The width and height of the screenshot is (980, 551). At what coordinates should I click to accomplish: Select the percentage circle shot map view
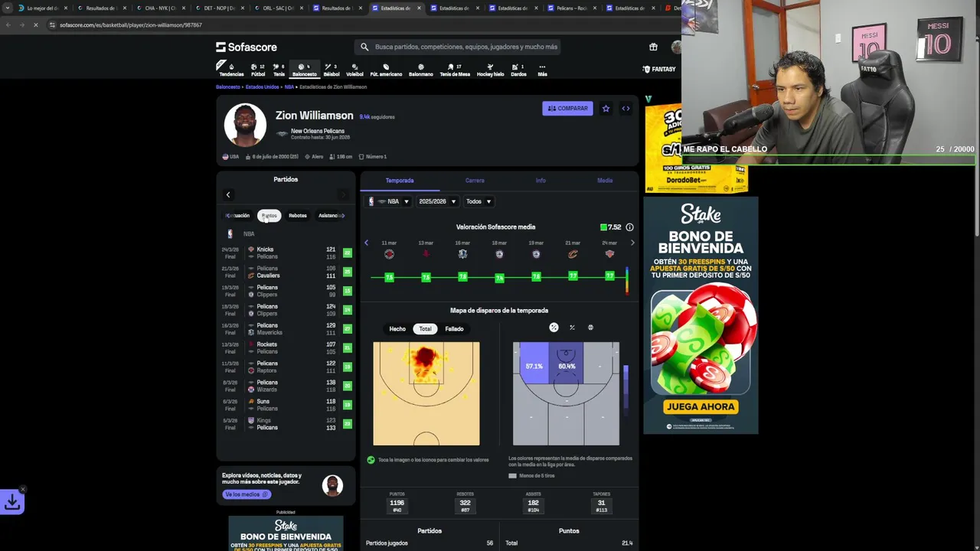click(x=554, y=328)
